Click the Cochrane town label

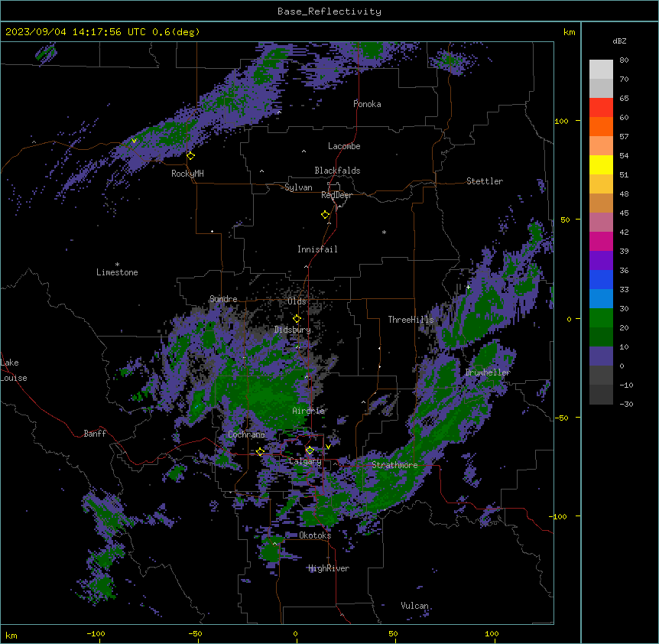[246, 434]
